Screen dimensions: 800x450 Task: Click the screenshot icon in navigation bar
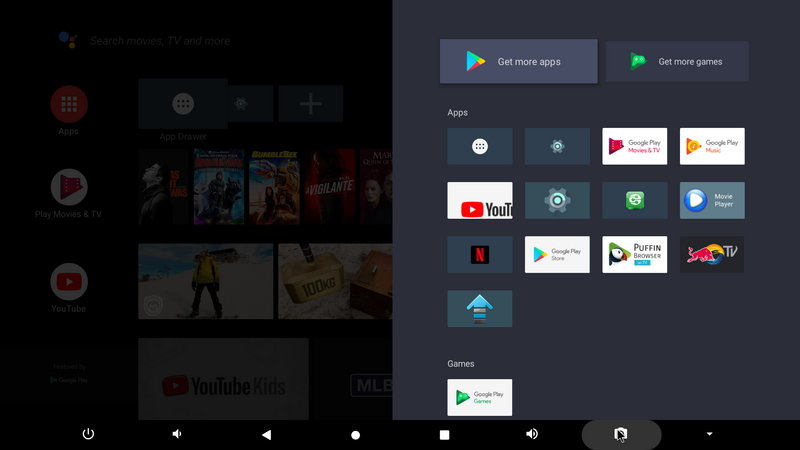click(x=621, y=435)
